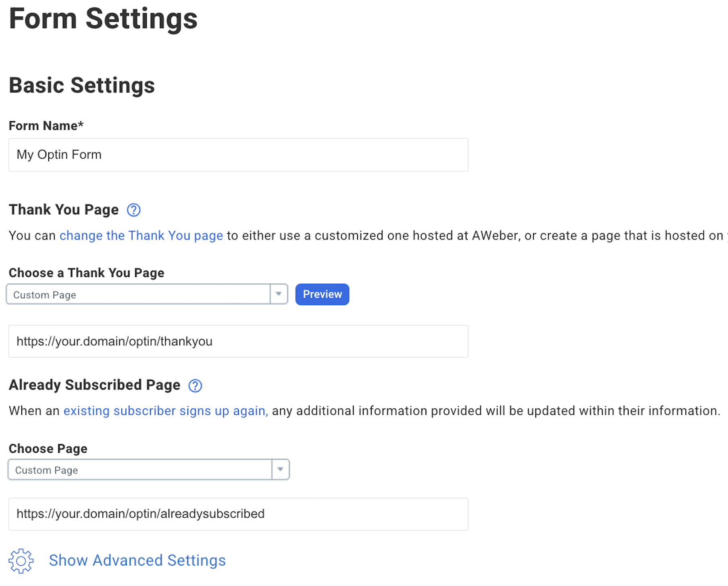
Task: Click the 'Form Settings' page heading
Action: click(103, 19)
